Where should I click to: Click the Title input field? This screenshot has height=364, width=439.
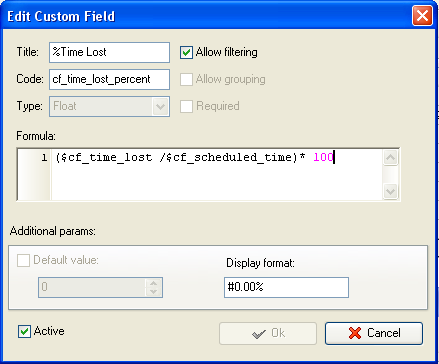tap(109, 52)
